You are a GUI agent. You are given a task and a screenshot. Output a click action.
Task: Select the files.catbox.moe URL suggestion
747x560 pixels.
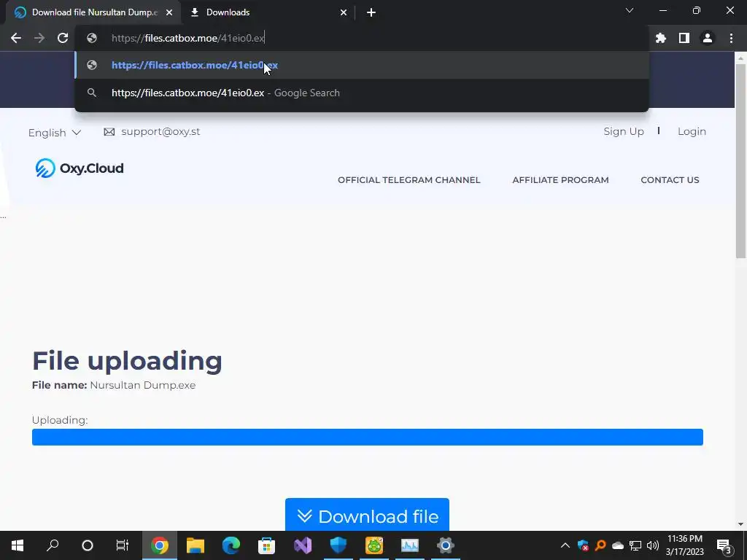click(362, 65)
